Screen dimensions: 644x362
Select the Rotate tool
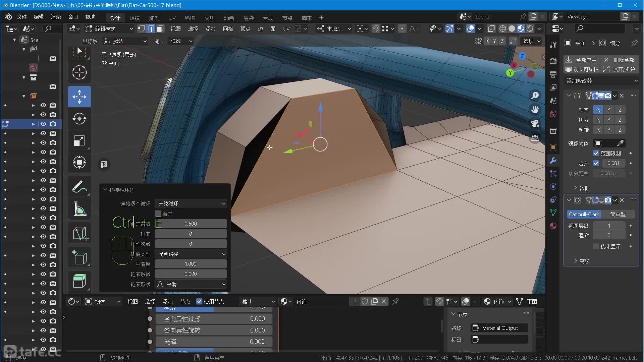79,119
